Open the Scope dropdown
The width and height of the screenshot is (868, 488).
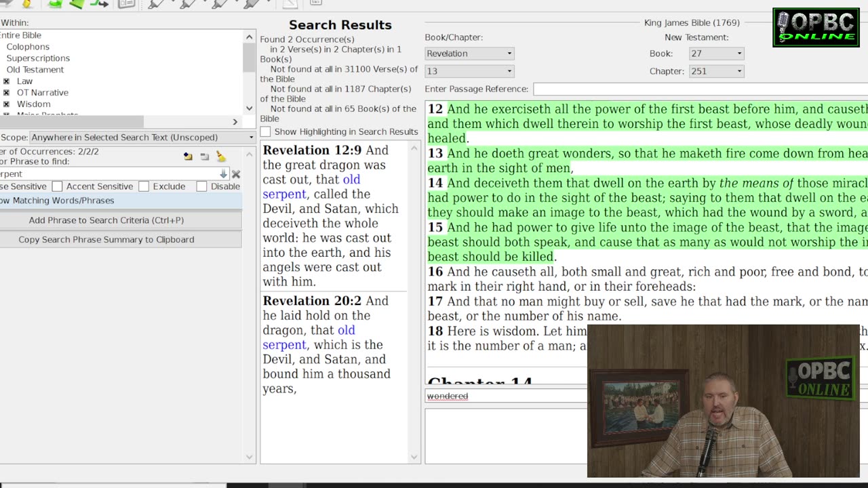[142, 137]
